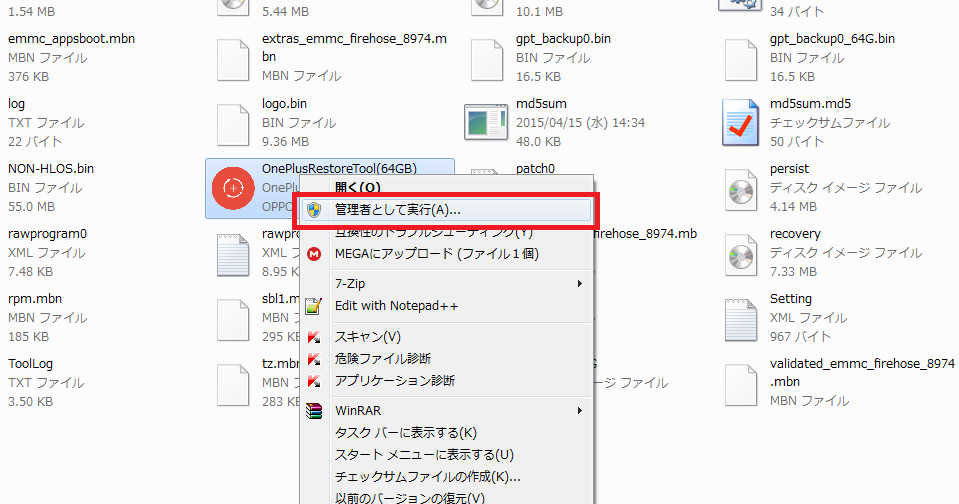Viewport: 959px width, 504px height.
Task: Select the rawprogram0 XML file name
Action: click(47, 234)
